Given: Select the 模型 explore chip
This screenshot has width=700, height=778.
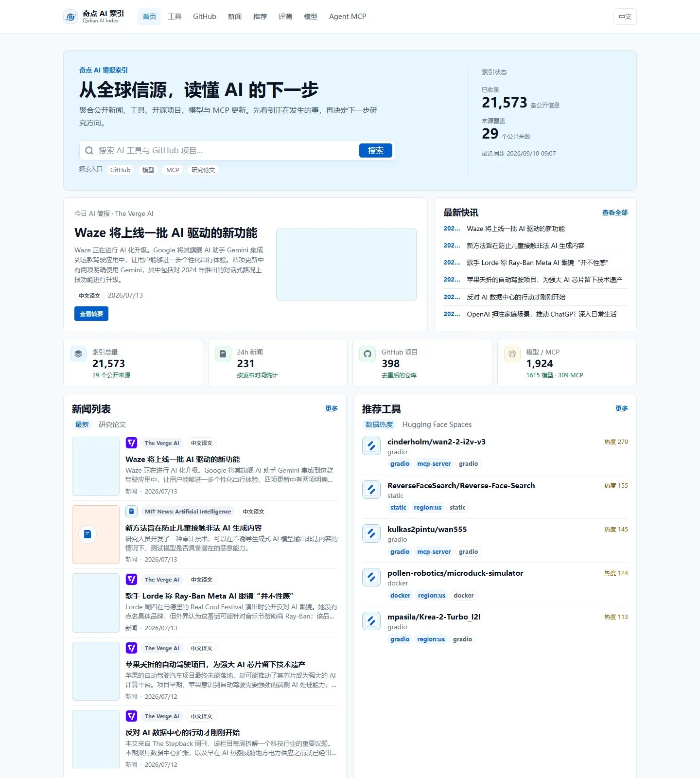Looking at the screenshot, I should (148, 170).
